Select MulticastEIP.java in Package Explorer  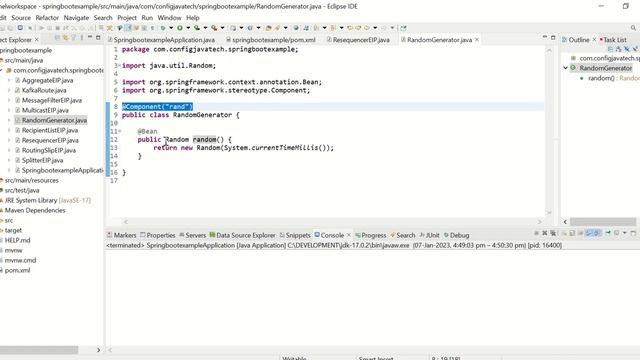coord(45,110)
